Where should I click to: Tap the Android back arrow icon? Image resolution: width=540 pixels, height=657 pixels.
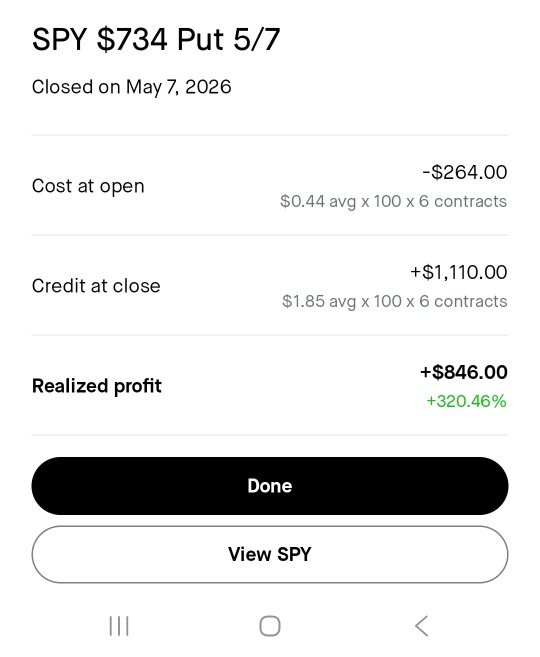pos(421,626)
